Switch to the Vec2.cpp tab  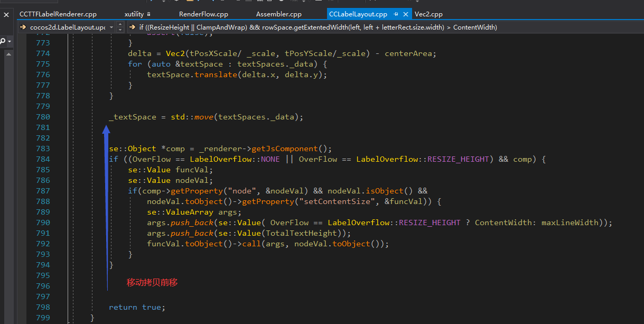[x=428, y=14]
